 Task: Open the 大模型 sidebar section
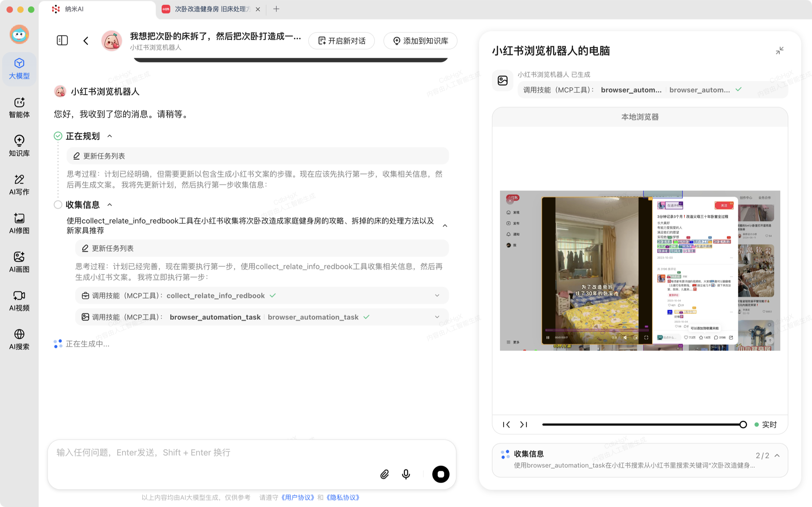(19, 69)
